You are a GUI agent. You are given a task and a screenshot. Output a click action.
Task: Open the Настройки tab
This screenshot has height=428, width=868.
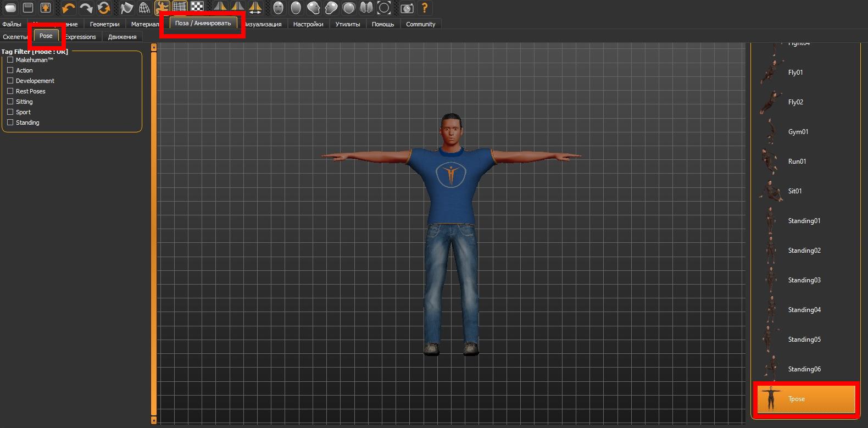308,24
